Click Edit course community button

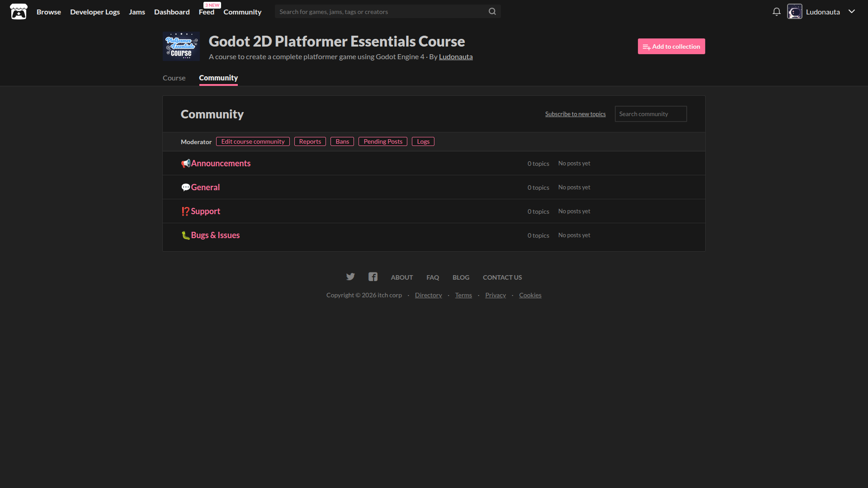[x=253, y=141]
